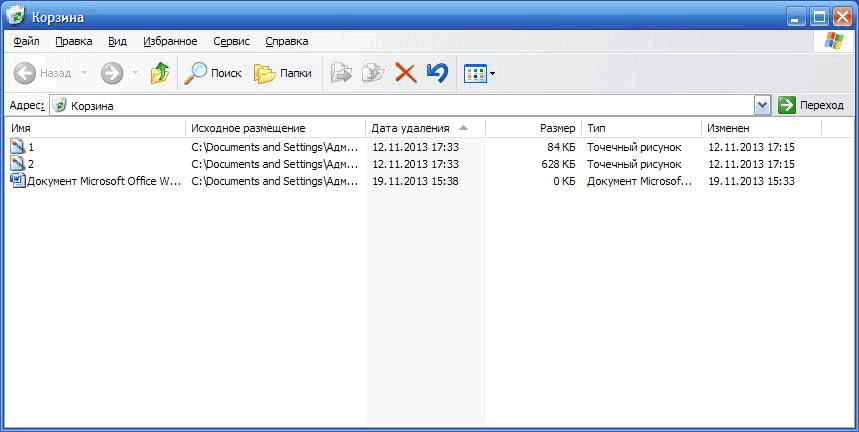Click the red X delete icon

(405, 73)
